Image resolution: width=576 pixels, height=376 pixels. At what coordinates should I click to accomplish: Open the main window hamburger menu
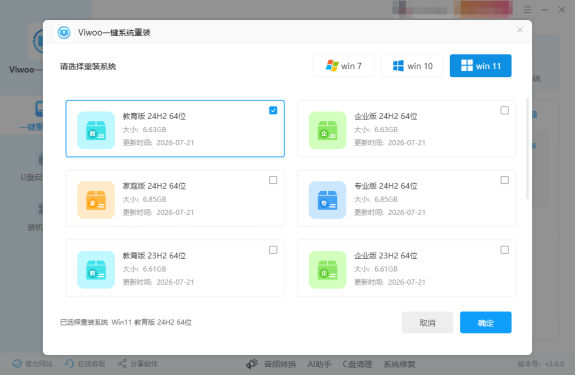pos(528,10)
